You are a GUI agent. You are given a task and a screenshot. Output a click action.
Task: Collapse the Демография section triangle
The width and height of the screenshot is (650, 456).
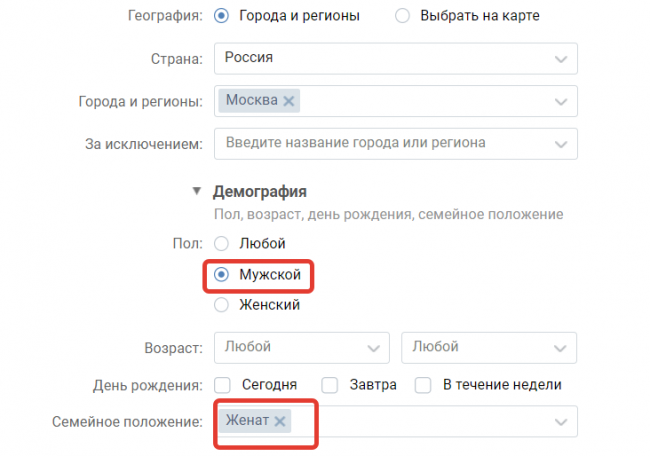click(x=198, y=191)
